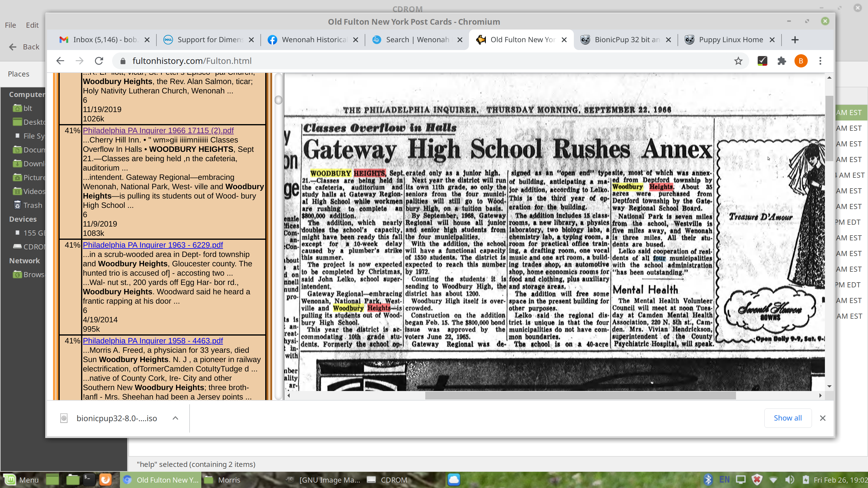Open Philadelphia PA Inquirer 1958 - 4463.pdf
Viewport: 868px width, 488px height.
(153, 340)
